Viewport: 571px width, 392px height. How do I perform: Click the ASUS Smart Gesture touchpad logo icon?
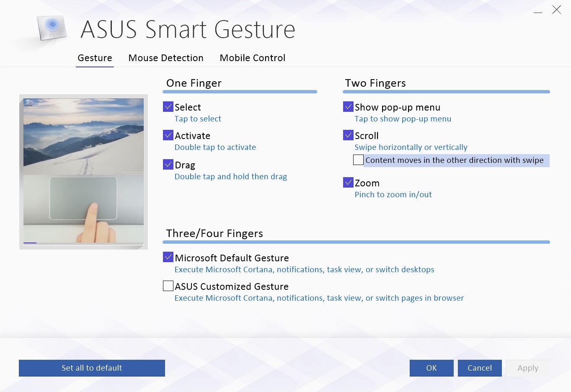[52, 28]
